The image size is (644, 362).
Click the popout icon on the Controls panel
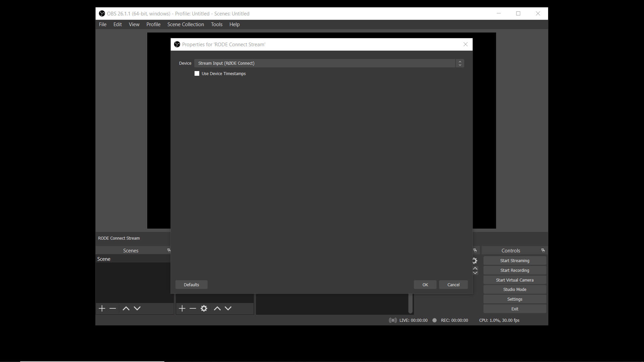(x=542, y=250)
